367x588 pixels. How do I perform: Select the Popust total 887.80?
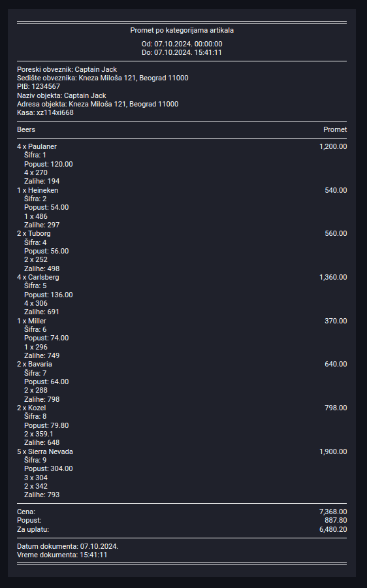pos(336,521)
